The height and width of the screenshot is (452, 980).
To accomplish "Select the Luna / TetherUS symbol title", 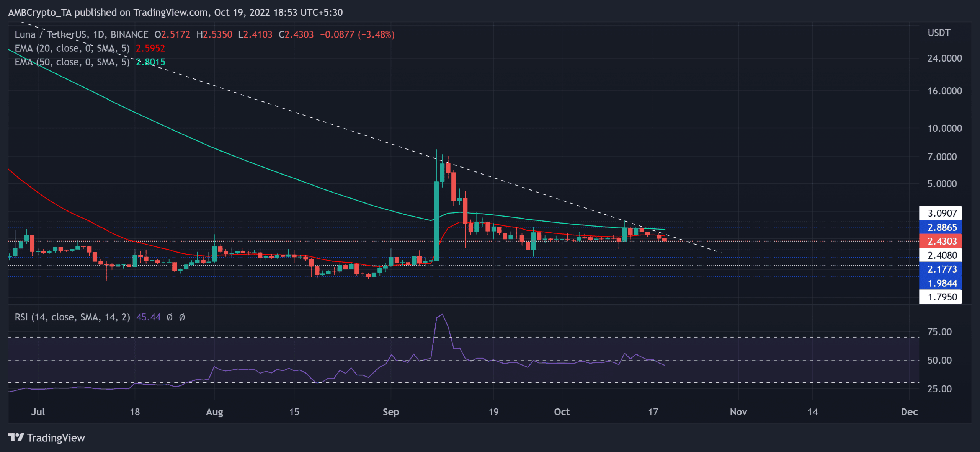I will [82, 34].
